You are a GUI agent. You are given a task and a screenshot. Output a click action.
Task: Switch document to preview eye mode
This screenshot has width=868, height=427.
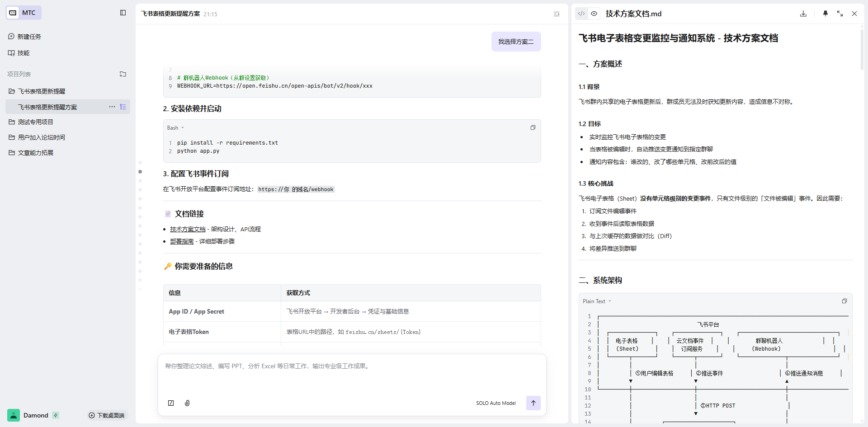pos(594,14)
